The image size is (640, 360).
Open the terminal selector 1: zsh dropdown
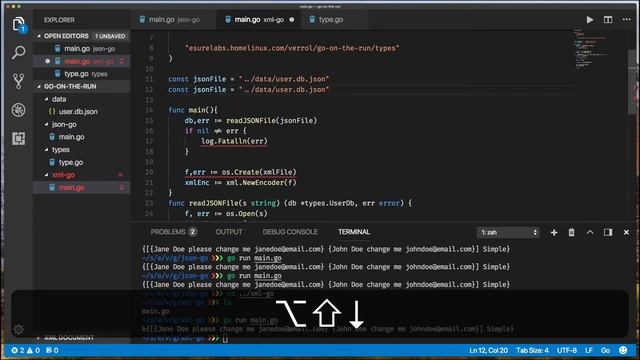[508, 232]
